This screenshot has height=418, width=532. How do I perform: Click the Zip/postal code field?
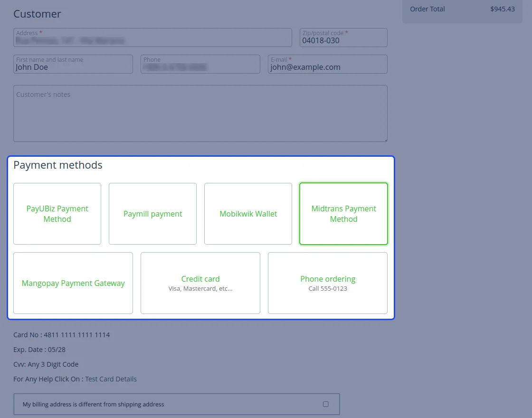coord(343,40)
